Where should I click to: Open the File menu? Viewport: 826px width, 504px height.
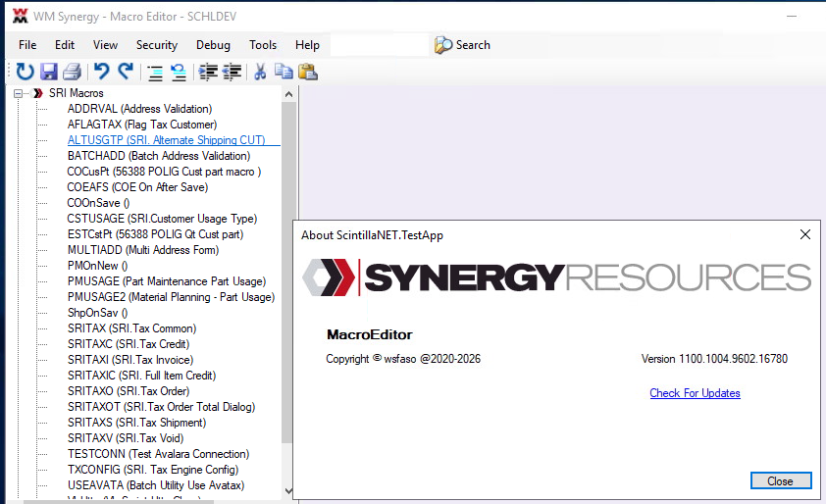pos(27,45)
